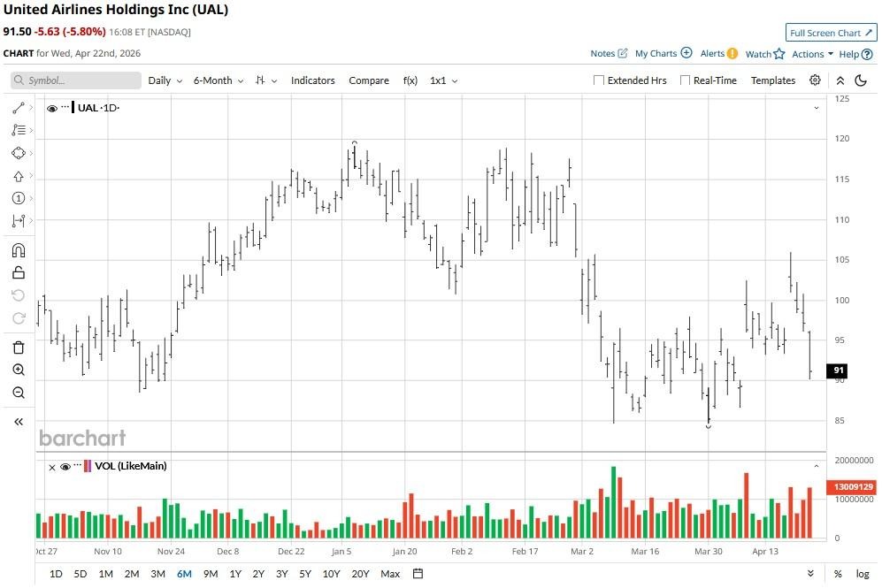Open the Actions dropdown menu
Image resolution: width=882 pixels, height=588 pixels.
click(x=812, y=54)
